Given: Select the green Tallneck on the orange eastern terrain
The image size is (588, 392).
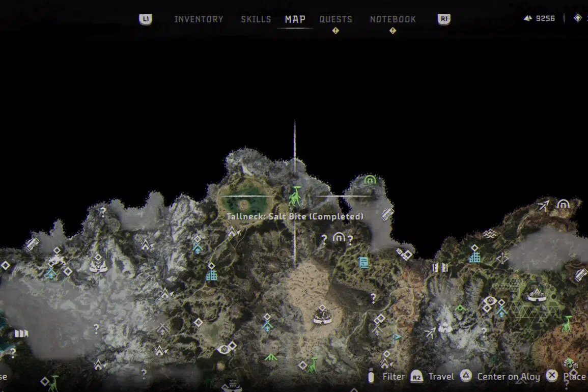Looking at the screenshot, I should [x=567, y=324].
